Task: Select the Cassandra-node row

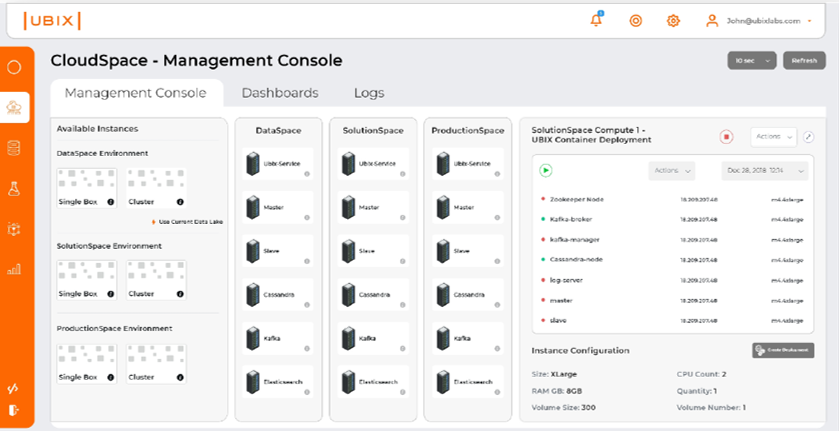Action: pos(673,260)
